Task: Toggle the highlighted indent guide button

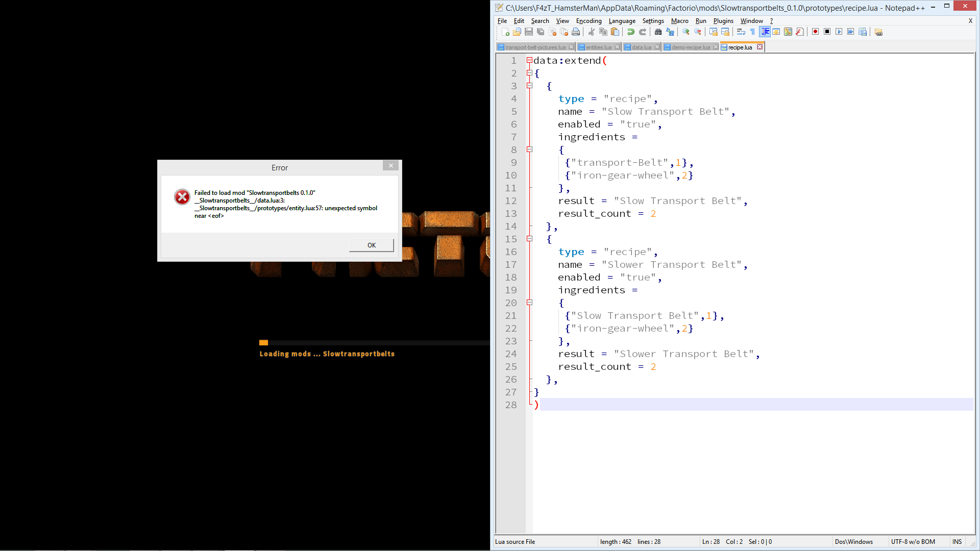Action: [765, 32]
